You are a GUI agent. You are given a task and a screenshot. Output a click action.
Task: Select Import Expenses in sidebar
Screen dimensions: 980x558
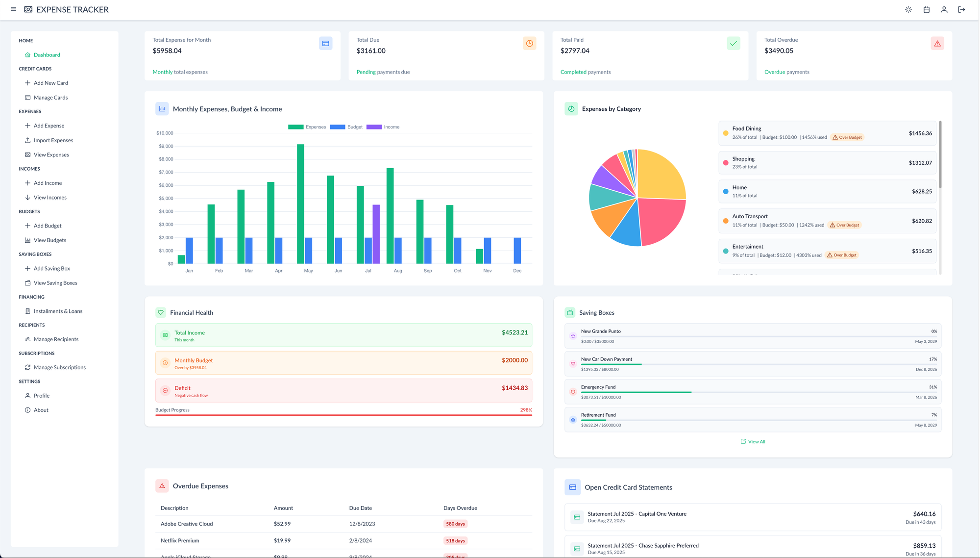click(53, 140)
